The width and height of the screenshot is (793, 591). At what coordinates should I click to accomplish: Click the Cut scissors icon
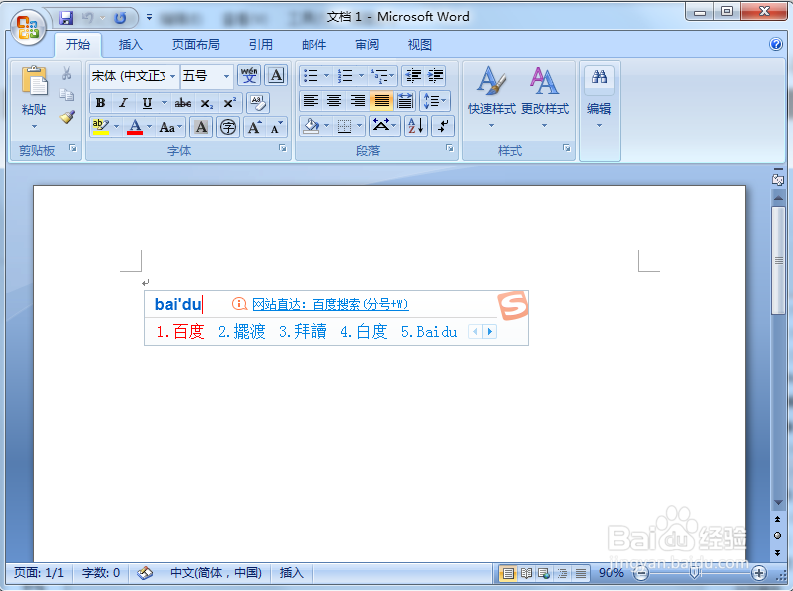(67, 74)
